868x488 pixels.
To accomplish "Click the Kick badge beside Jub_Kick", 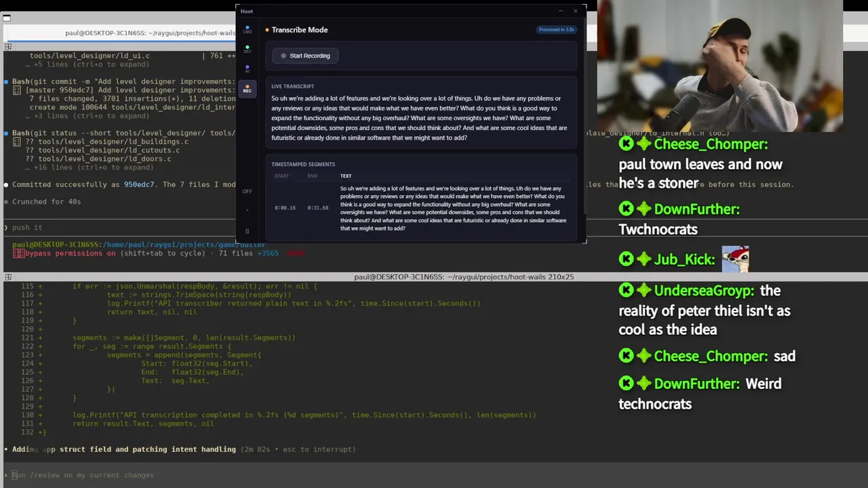I will tap(626, 259).
